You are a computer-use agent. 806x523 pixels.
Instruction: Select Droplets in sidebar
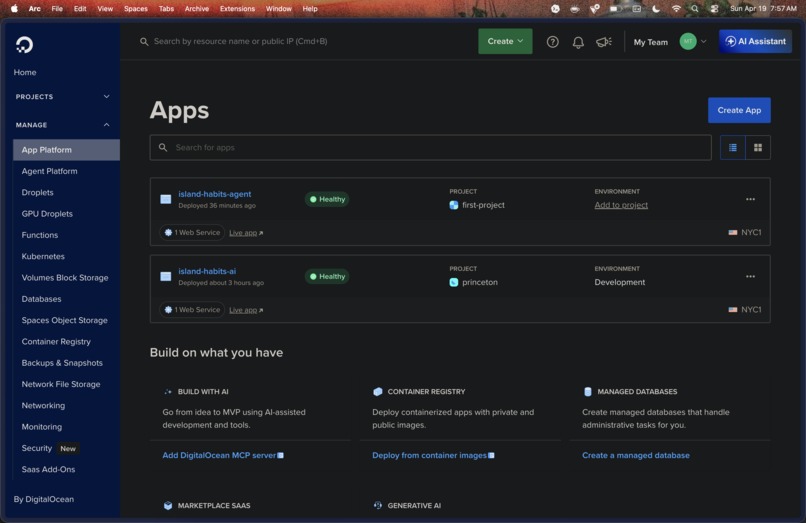(37, 192)
